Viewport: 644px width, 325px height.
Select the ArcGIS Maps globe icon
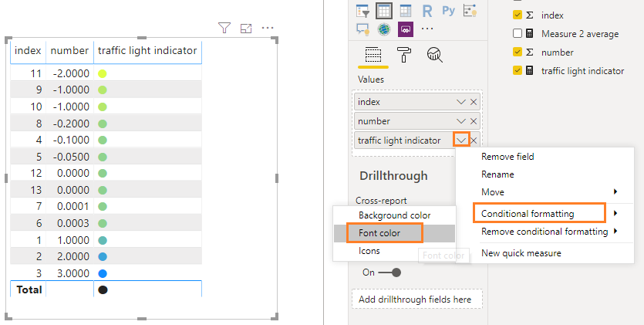pyautogui.click(x=384, y=29)
